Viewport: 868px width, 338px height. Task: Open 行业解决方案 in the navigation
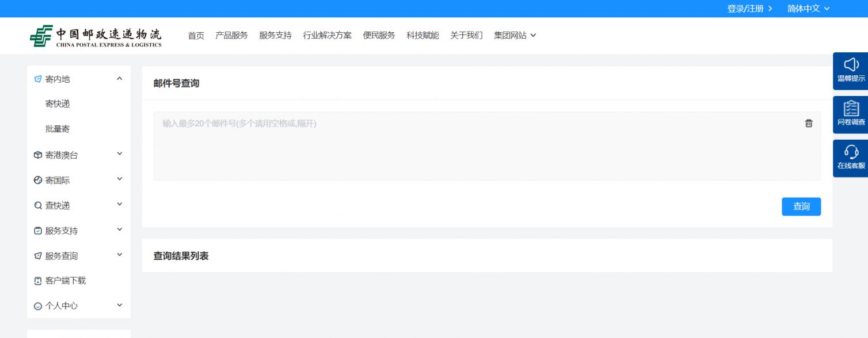tap(328, 36)
